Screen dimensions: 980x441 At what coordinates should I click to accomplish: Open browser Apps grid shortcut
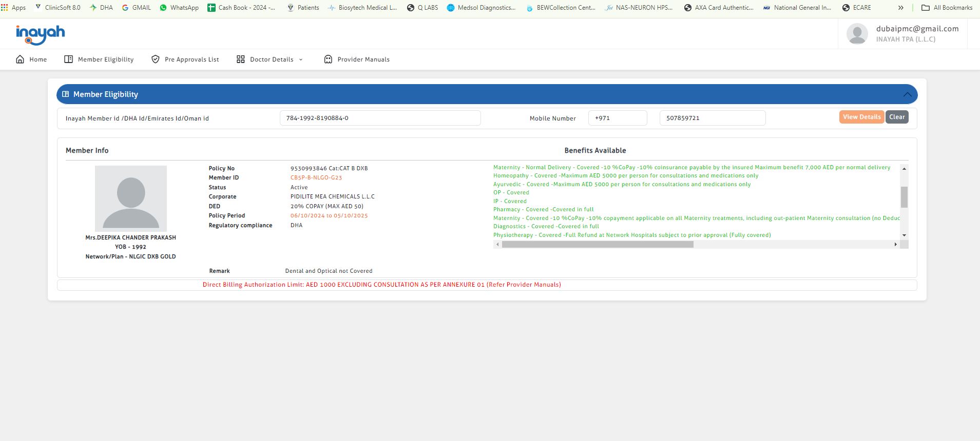click(x=5, y=8)
